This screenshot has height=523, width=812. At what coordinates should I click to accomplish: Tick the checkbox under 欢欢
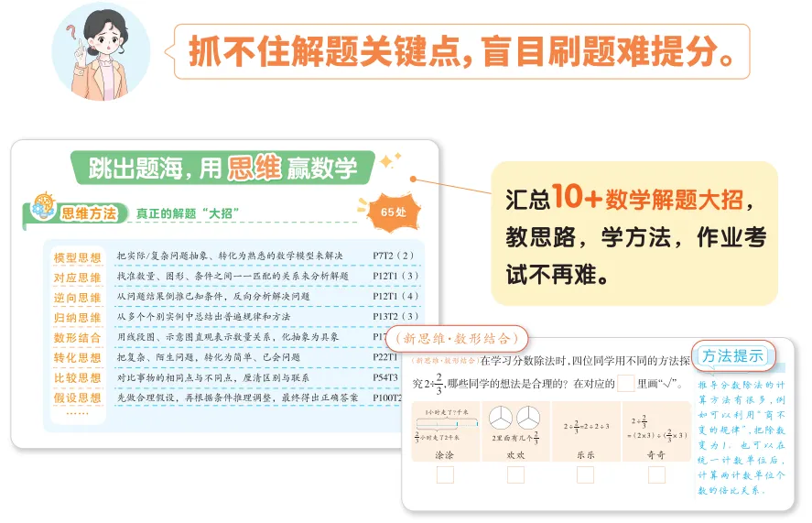coord(515,474)
